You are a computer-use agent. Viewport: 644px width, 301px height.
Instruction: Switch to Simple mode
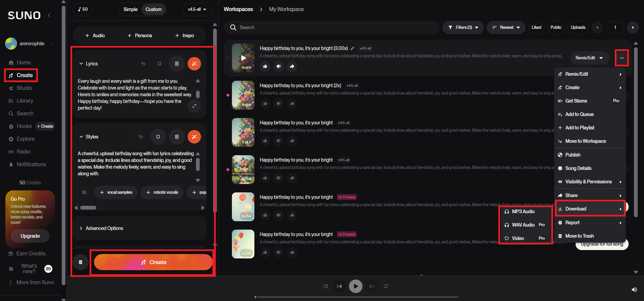(x=131, y=9)
